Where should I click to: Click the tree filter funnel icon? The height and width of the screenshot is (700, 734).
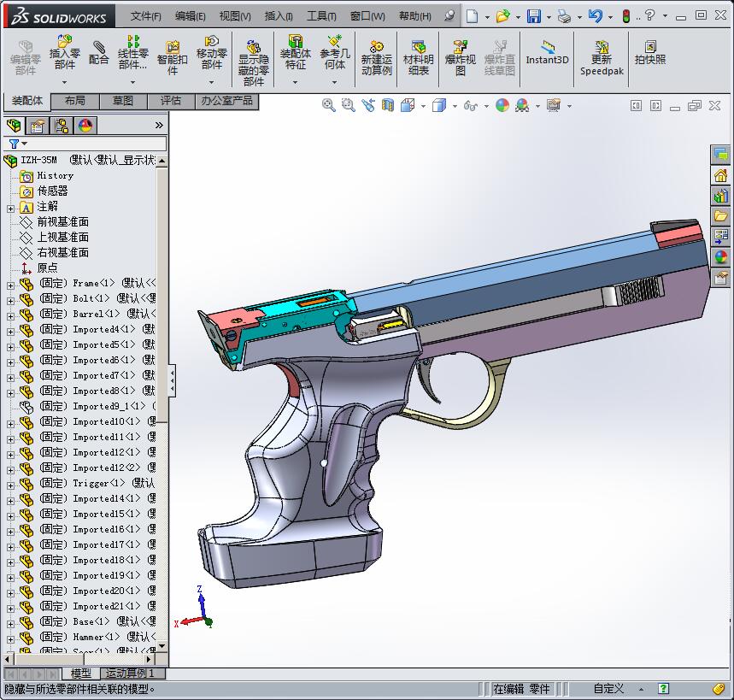point(14,144)
